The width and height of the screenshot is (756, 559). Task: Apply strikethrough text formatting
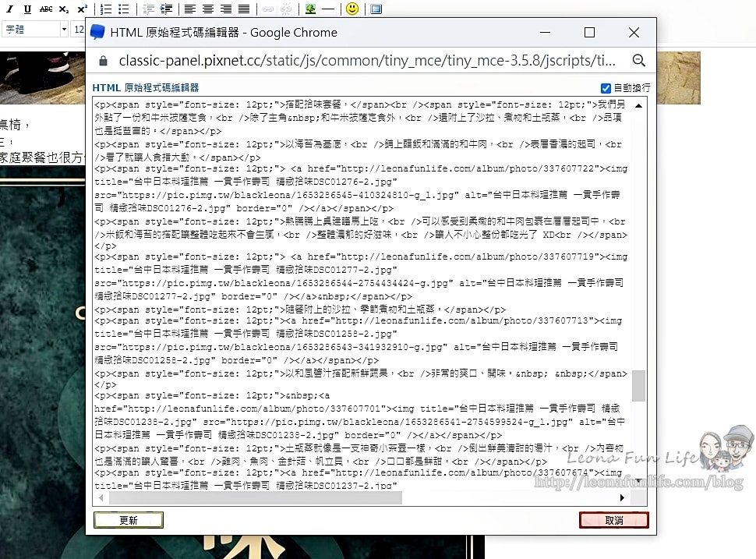click(46, 9)
